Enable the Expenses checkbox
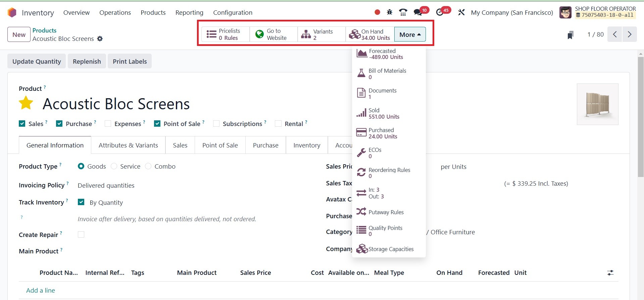 pos(108,124)
